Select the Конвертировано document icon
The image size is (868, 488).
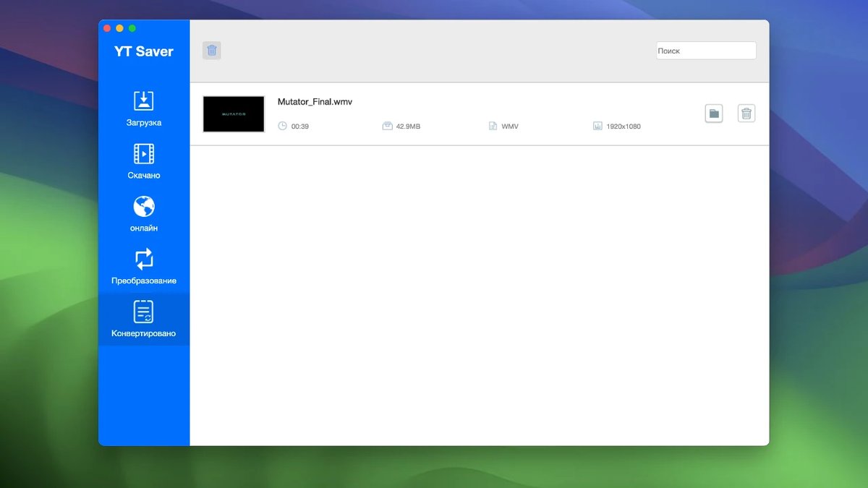[144, 312]
